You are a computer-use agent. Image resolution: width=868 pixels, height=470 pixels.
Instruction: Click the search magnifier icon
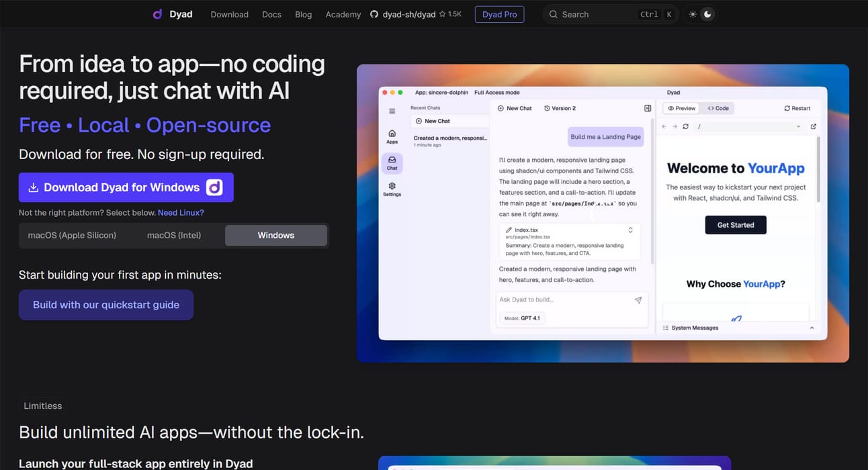point(553,14)
